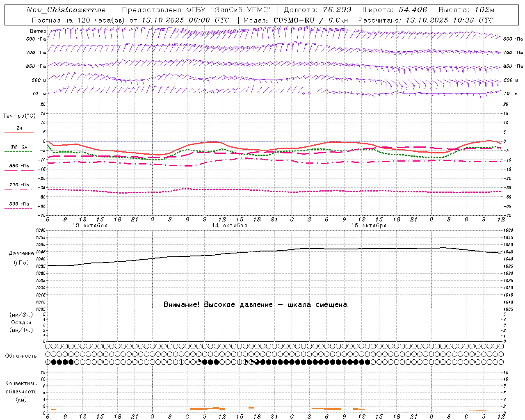This screenshot has height=420, width=525.
Task: Click the 'Ветер' wind panel label
Action: [38, 31]
